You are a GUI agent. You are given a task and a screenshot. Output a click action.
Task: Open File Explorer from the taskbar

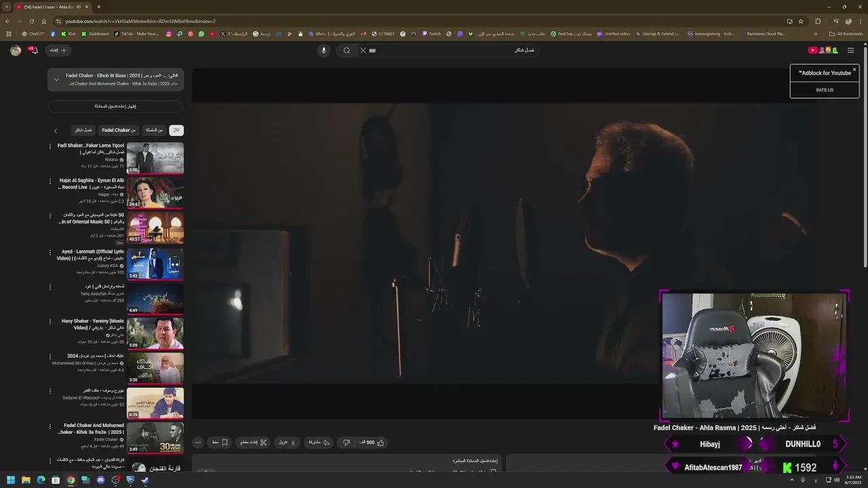26,480
